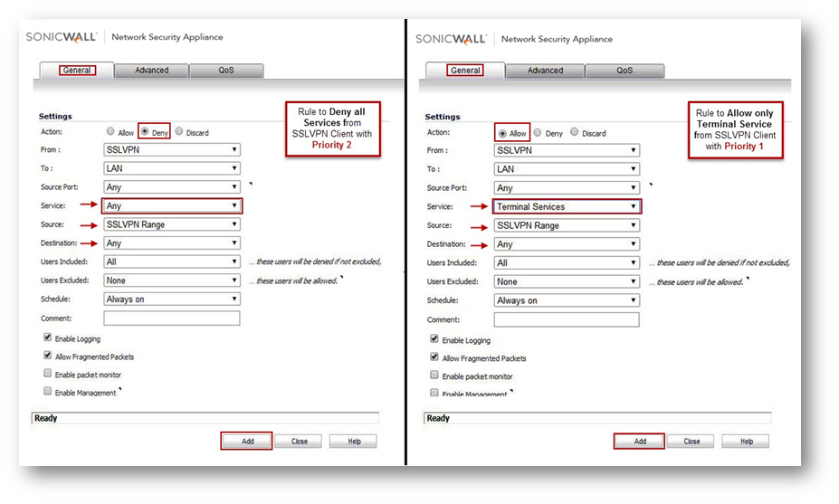Image resolution: width=839 pixels, height=504 pixels.
Task: Click Add button in the left dialog
Action: 246,442
